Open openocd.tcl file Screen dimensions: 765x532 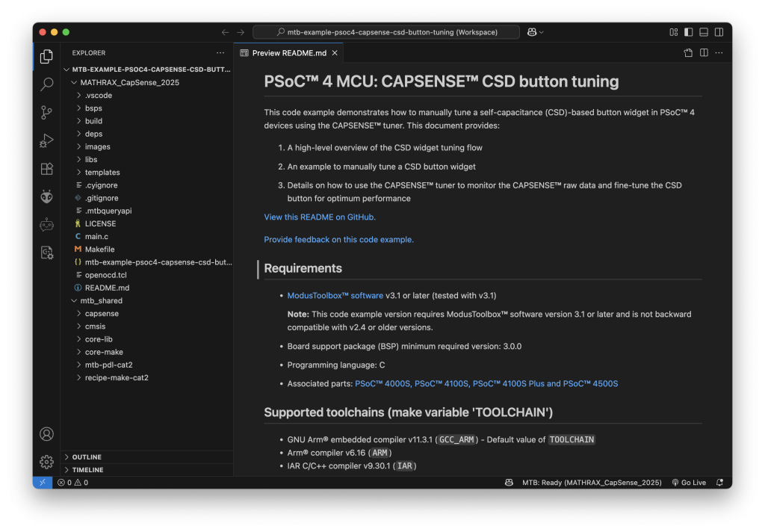click(147, 275)
